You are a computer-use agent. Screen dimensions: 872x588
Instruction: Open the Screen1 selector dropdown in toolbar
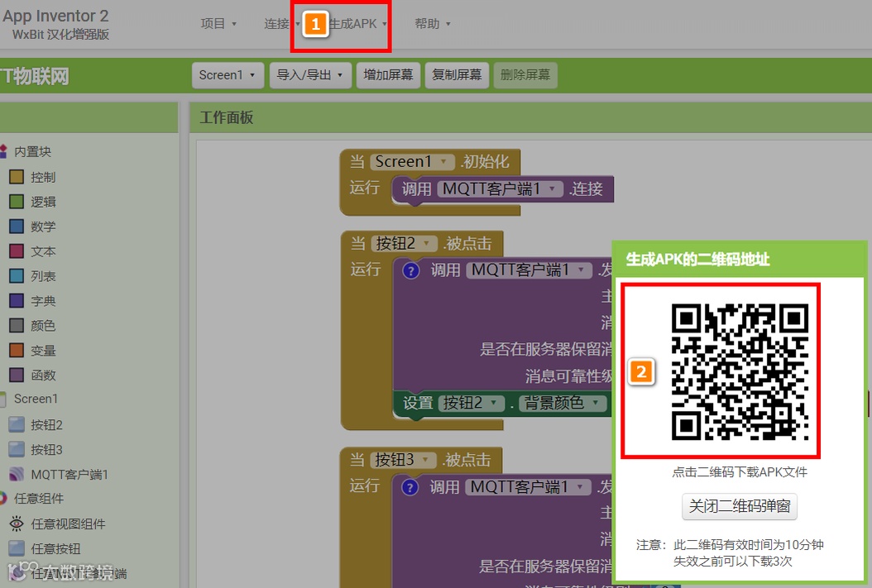227,75
